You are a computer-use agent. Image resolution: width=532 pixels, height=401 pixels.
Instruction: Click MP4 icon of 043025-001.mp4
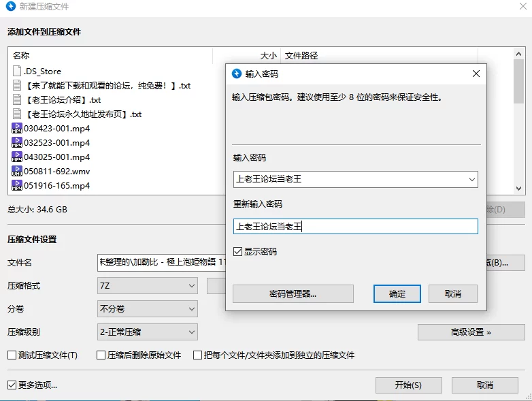click(x=16, y=157)
